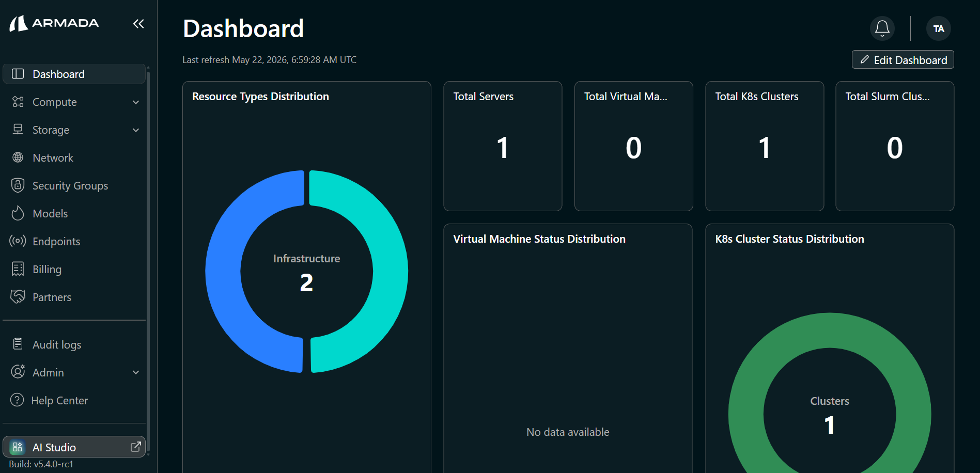Expand the Admin menu chevron
The width and height of the screenshot is (980, 473).
(x=136, y=372)
